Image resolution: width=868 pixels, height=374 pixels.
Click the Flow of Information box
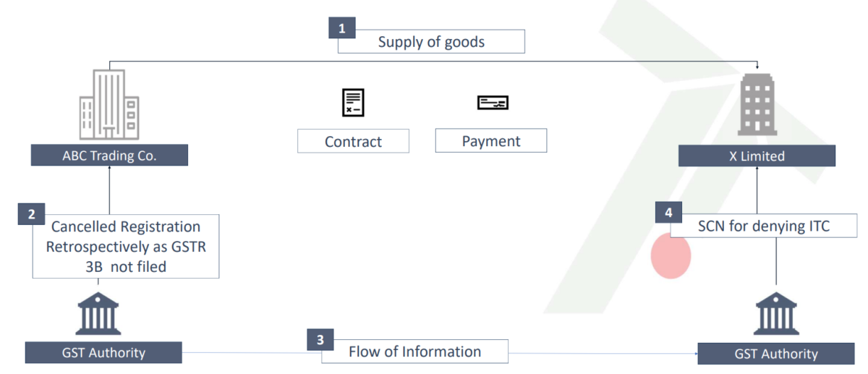pos(415,352)
